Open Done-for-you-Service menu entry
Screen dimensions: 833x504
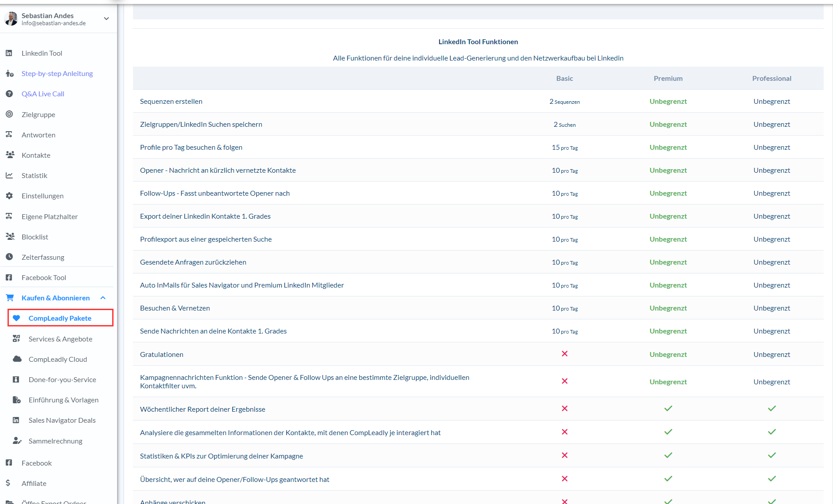tap(62, 379)
